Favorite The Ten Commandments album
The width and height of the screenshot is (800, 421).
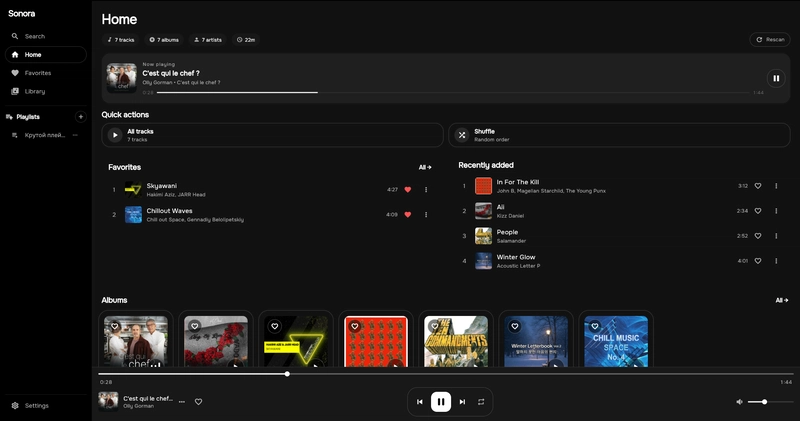pos(435,326)
